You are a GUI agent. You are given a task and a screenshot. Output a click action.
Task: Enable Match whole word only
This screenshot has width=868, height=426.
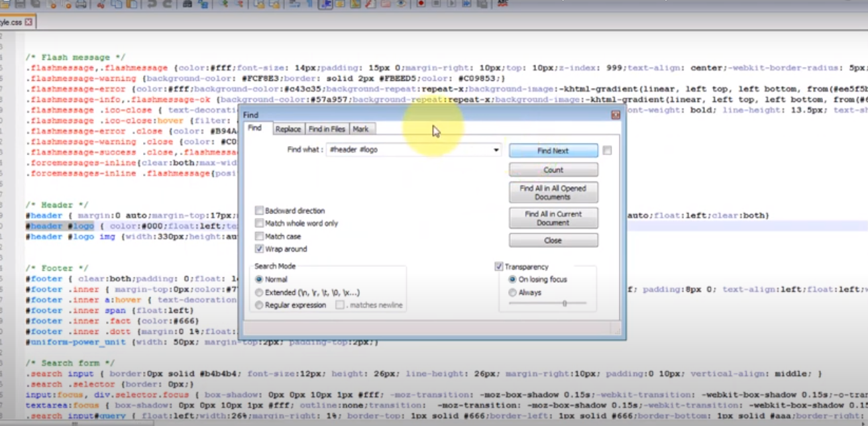coord(259,223)
